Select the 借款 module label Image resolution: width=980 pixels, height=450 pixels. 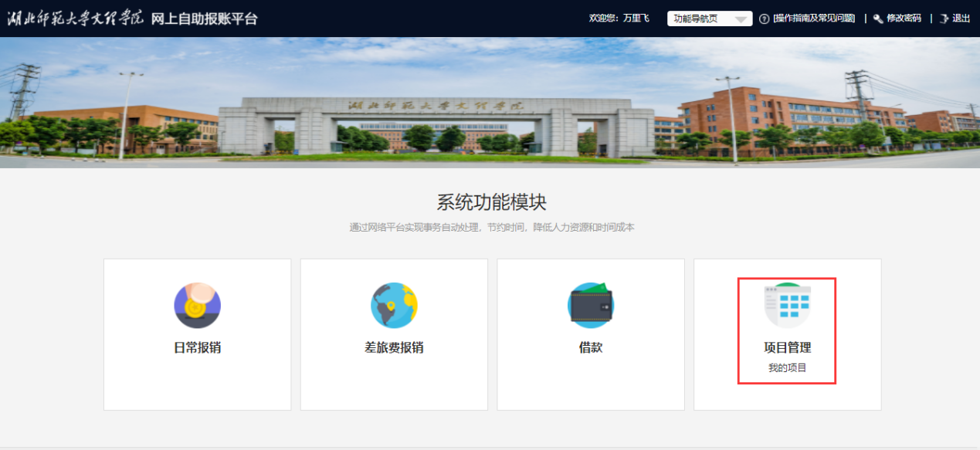click(x=591, y=348)
